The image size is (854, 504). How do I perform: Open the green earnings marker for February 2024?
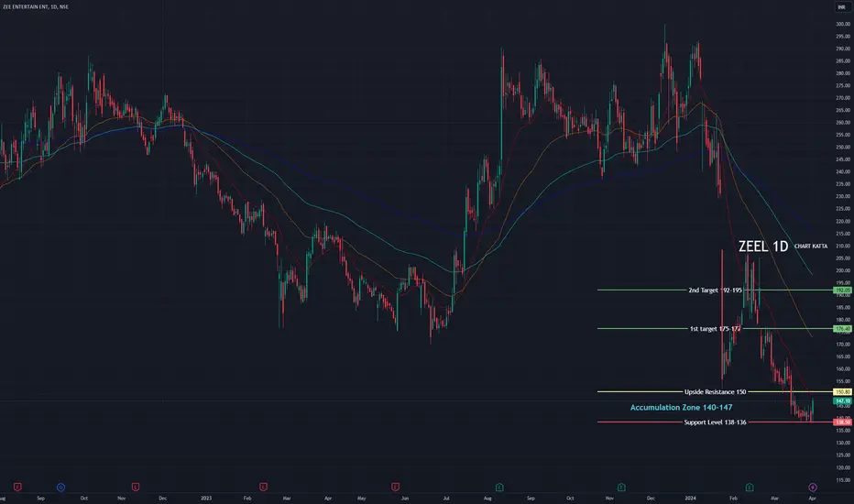(x=750, y=488)
